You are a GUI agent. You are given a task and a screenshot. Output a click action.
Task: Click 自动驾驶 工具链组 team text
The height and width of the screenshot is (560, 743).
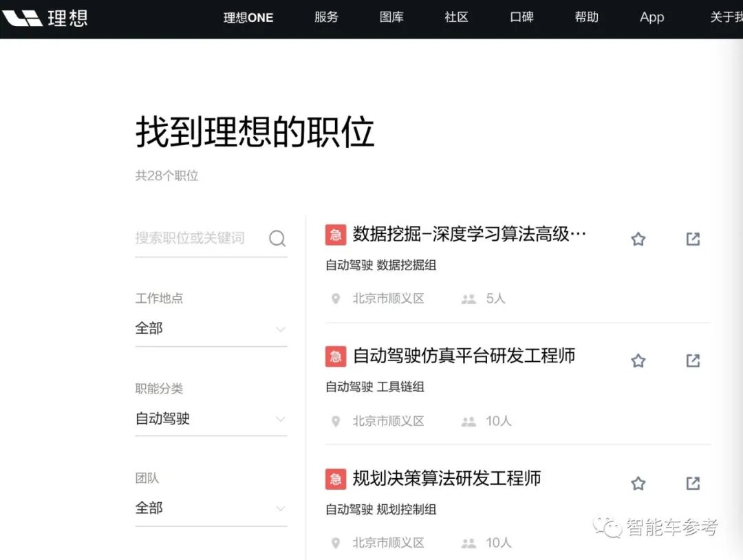pyautogui.click(x=375, y=387)
